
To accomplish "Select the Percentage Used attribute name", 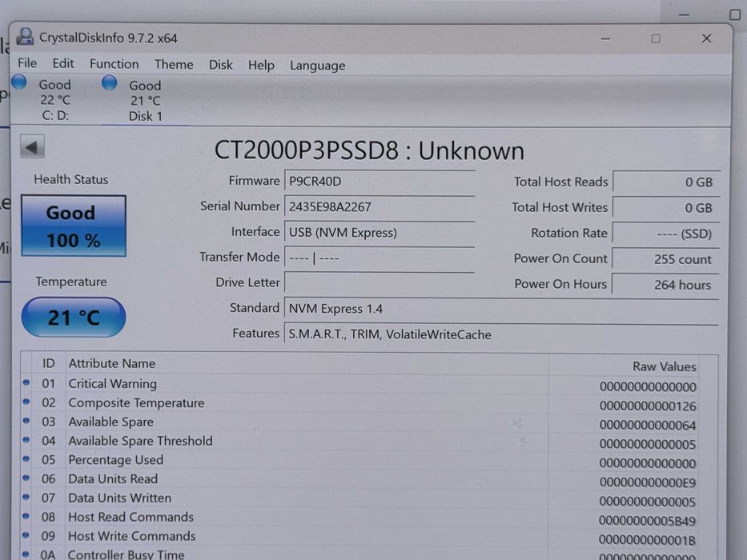I will point(116,459).
